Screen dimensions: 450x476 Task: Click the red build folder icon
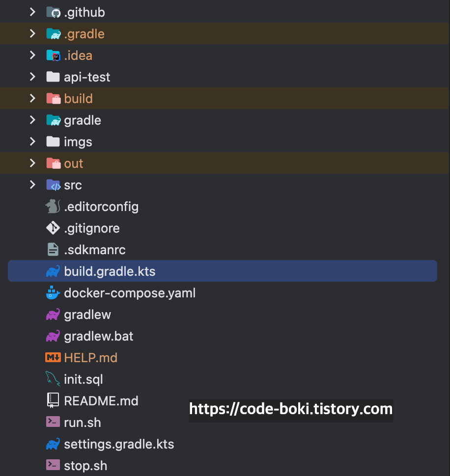point(53,98)
